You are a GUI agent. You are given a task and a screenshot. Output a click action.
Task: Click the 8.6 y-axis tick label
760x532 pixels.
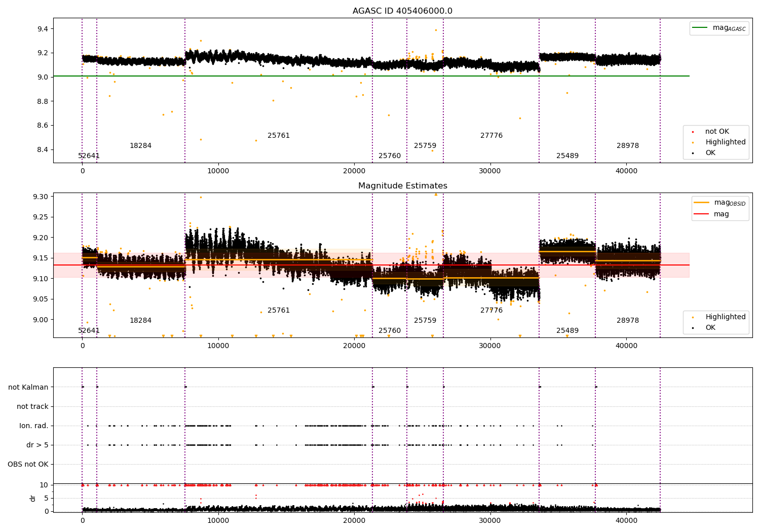point(43,126)
